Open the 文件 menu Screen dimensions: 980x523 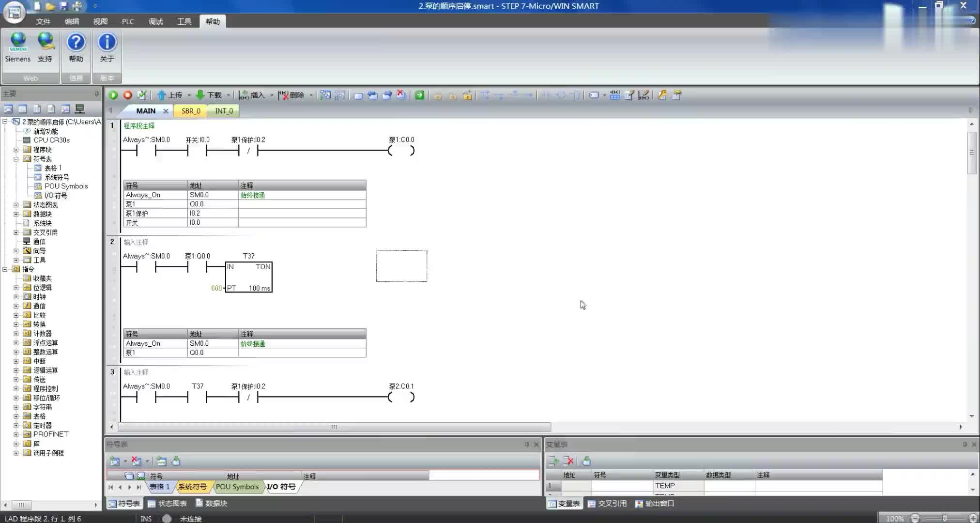click(43, 21)
